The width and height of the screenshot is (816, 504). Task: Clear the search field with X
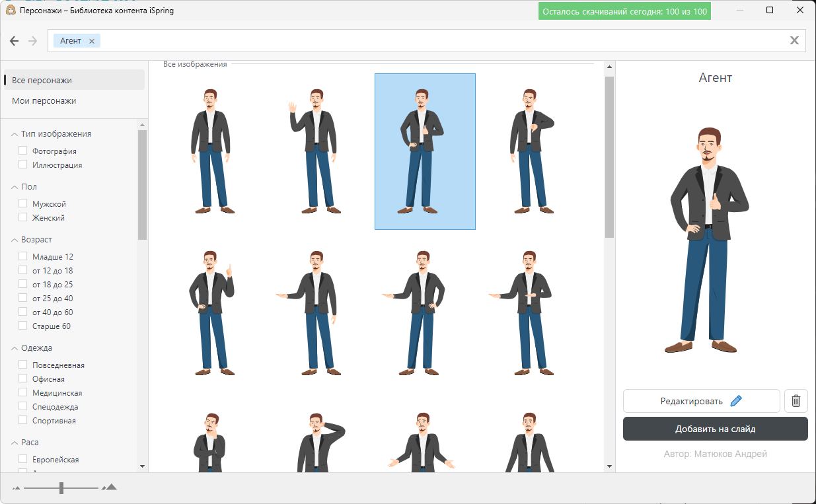tap(795, 41)
